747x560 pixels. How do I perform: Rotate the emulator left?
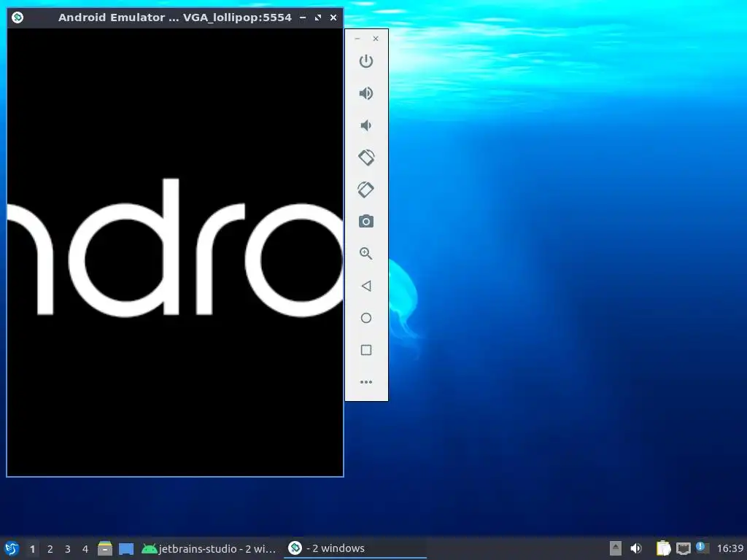point(366,157)
